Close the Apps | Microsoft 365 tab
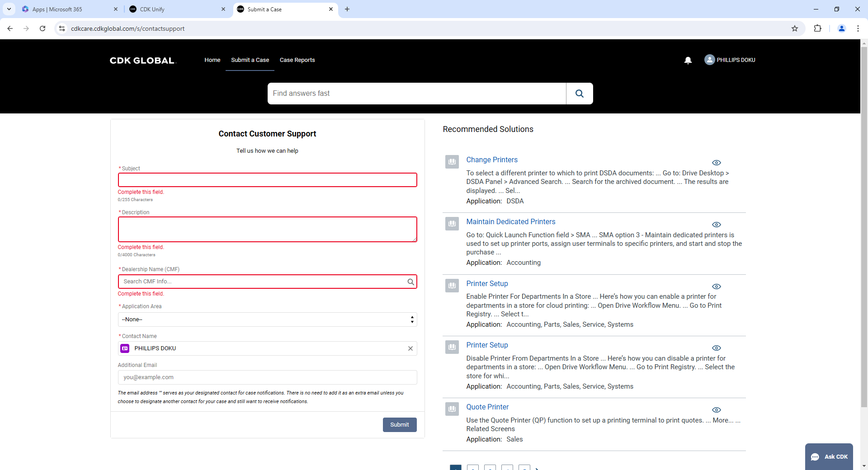Image resolution: width=868 pixels, height=470 pixels. 116,9
